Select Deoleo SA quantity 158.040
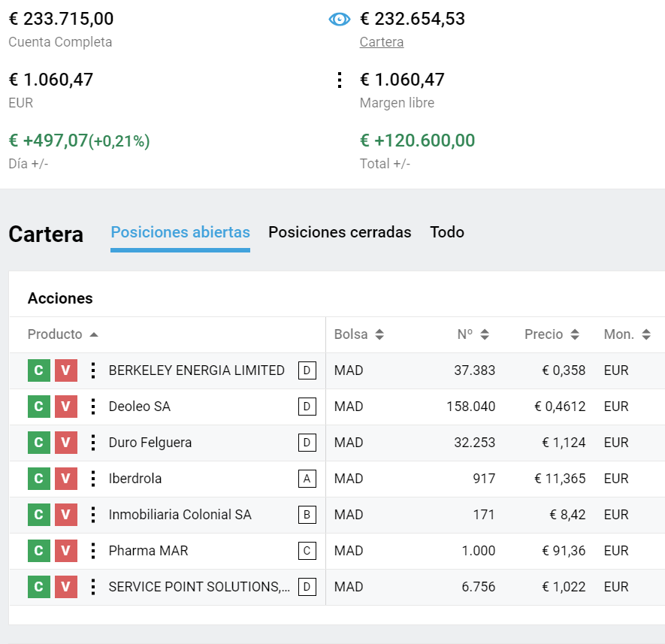Image resolution: width=665 pixels, height=644 pixels. point(470,407)
